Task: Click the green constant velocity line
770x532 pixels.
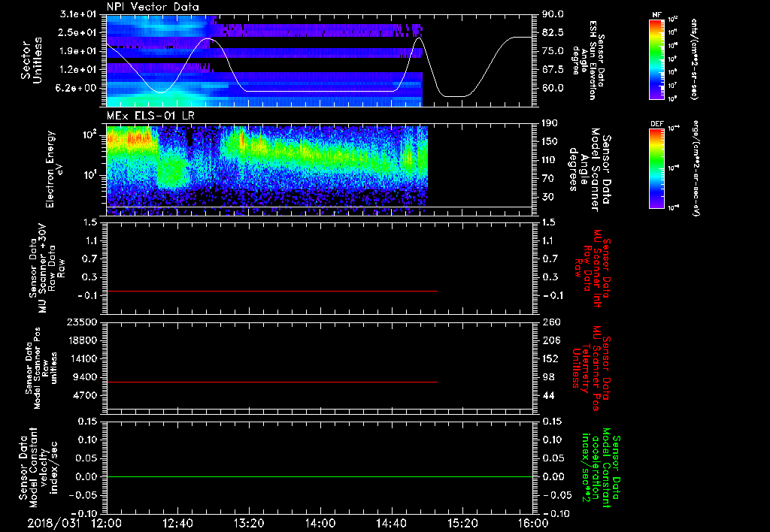Action: [320, 476]
